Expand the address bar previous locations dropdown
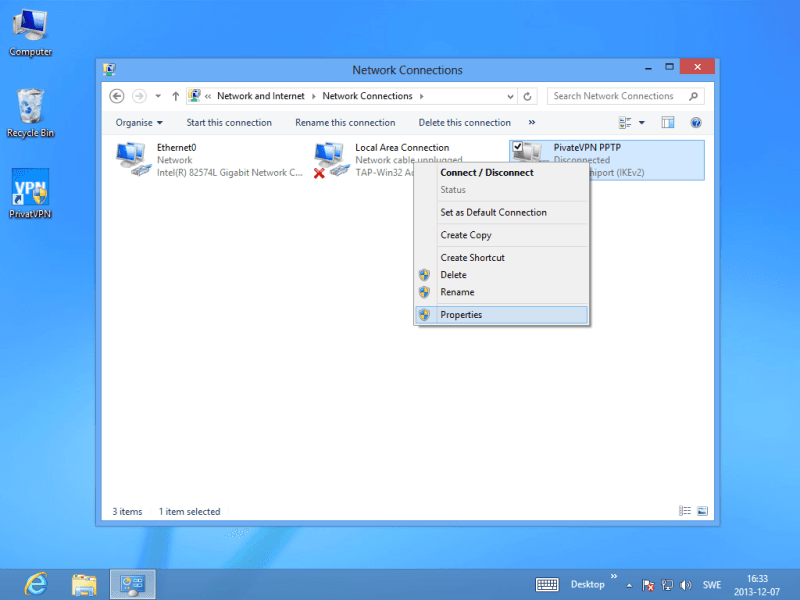The height and width of the screenshot is (600, 800). pyautogui.click(x=511, y=96)
